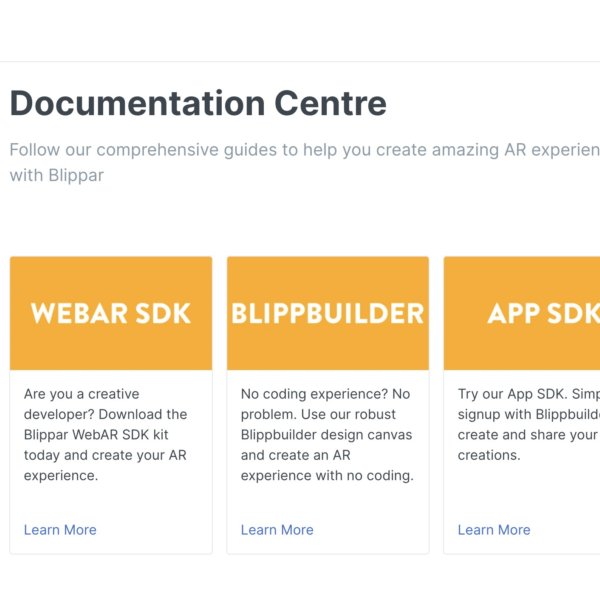This screenshot has height=600, width=600.
Task: Click the 'Follow our comprehensive guides' subtitle
Action: 305,163
